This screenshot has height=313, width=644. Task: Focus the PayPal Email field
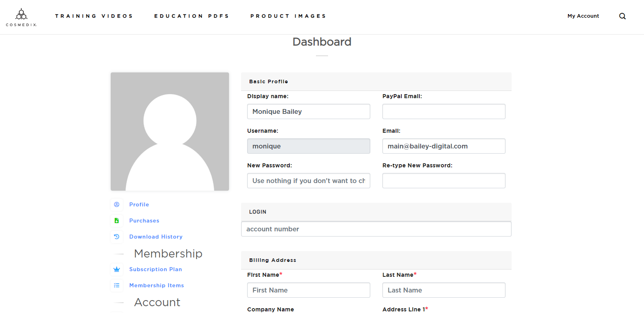click(x=444, y=111)
